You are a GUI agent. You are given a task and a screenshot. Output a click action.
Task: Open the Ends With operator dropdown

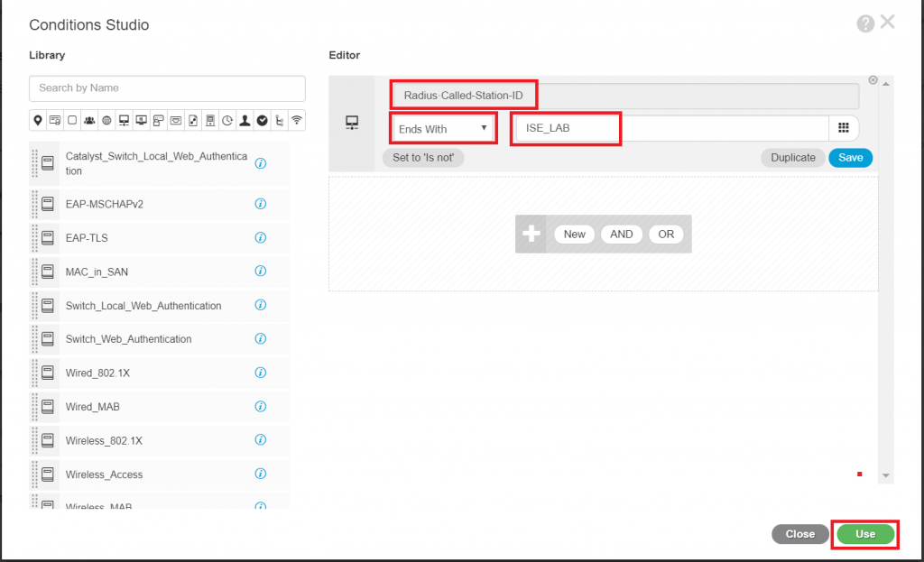pos(444,128)
